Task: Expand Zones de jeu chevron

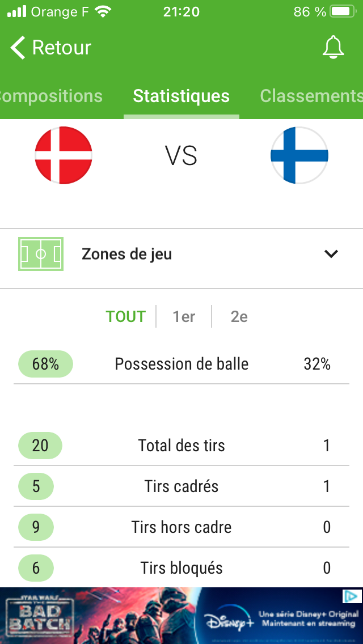Action: click(x=331, y=254)
